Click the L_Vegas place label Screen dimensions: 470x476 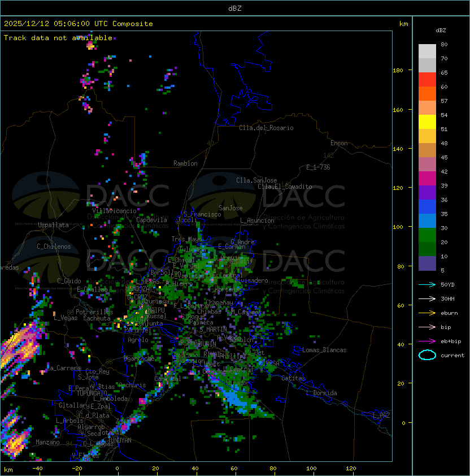coord(66,318)
